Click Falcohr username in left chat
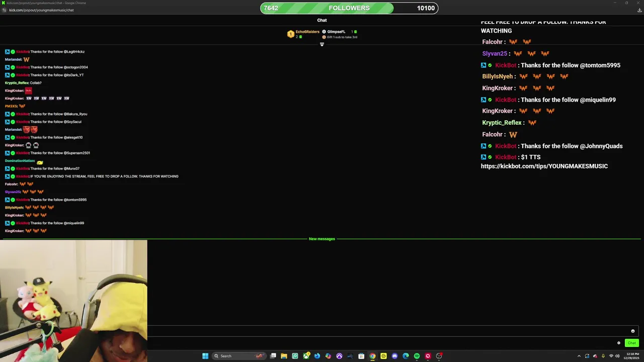This screenshot has height=362, width=644. (11, 184)
